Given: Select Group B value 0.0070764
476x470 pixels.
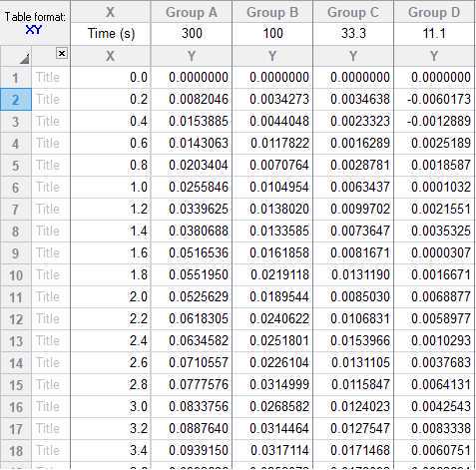Looking at the screenshot, I should (x=272, y=166).
